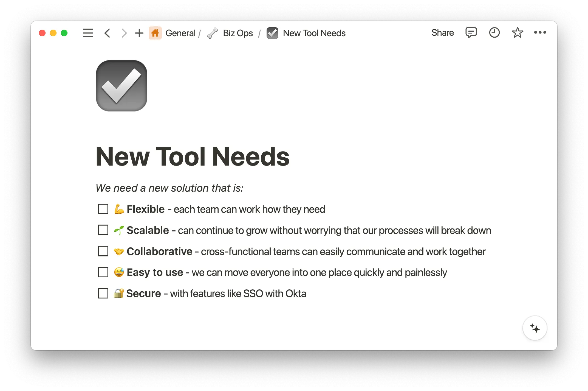This screenshot has height=391, width=588.
Task: Open the sidebar with the hamburger icon
Action: pyautogui.click(x=88, y=33)
